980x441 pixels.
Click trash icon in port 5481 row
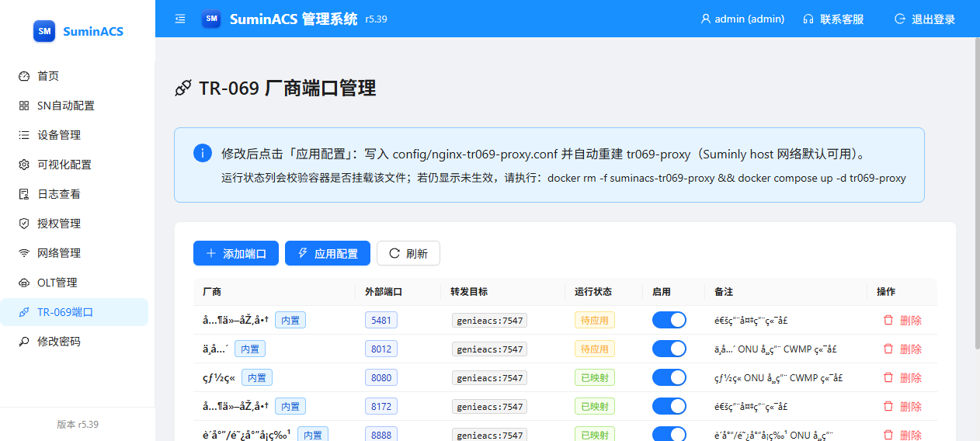click(888, 320)
